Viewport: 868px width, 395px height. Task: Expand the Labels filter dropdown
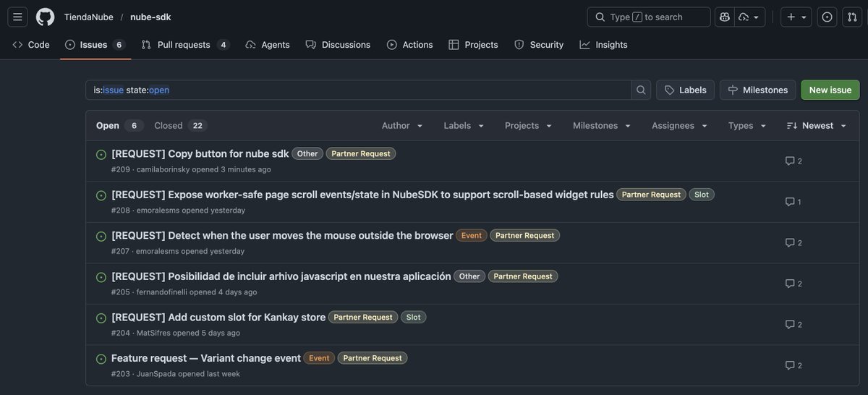point(464,126)
